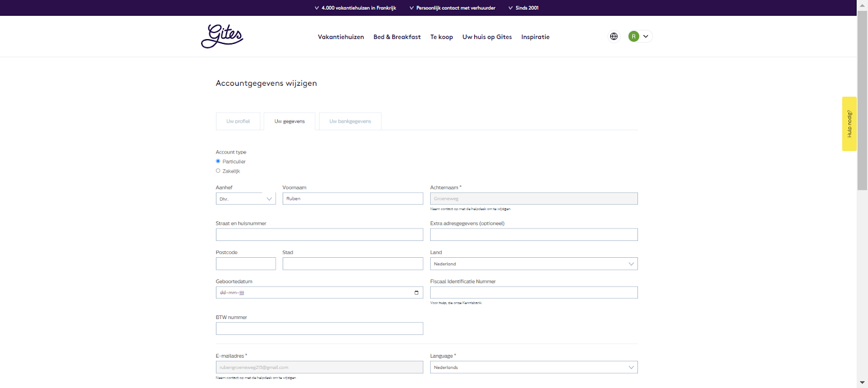Open the Inspiratie link
The height and width of the screenshot is (388, 868).
tap(535, 37)
